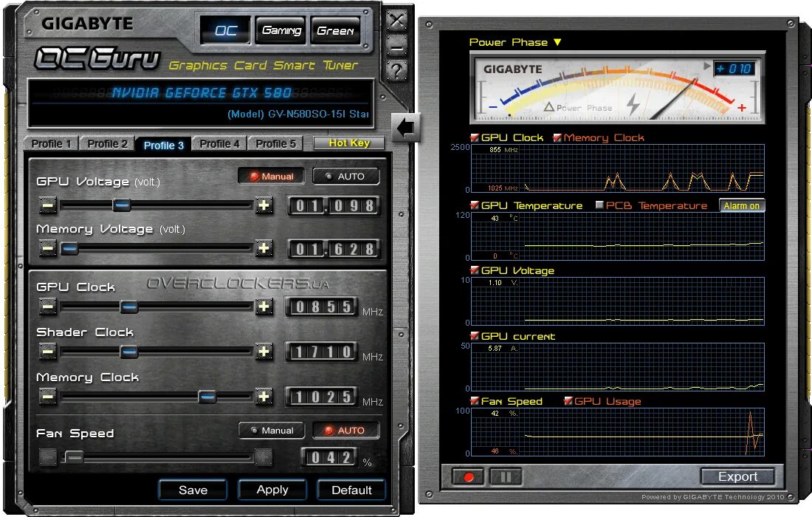The image size is (812, 517).
Task: Increase GPU Clock with the plus button
Action: tap(264, 307)
